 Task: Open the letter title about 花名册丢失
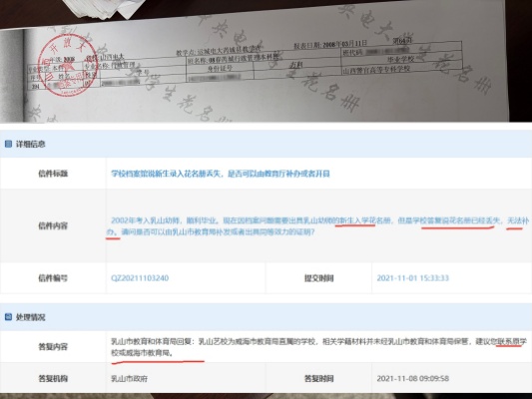click(221, 174)
